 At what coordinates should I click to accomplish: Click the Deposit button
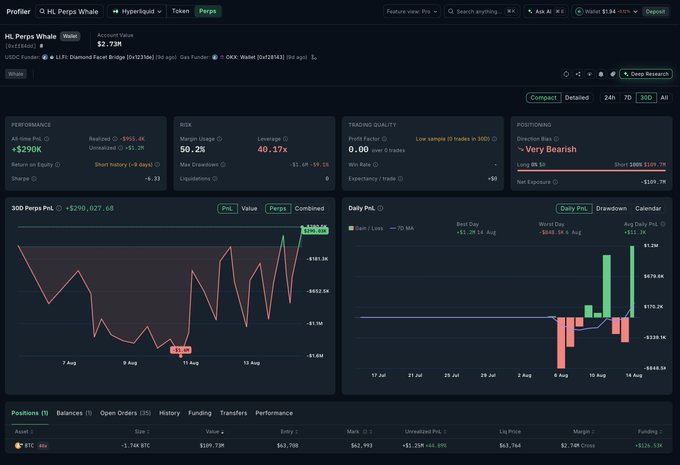point(655,11)
